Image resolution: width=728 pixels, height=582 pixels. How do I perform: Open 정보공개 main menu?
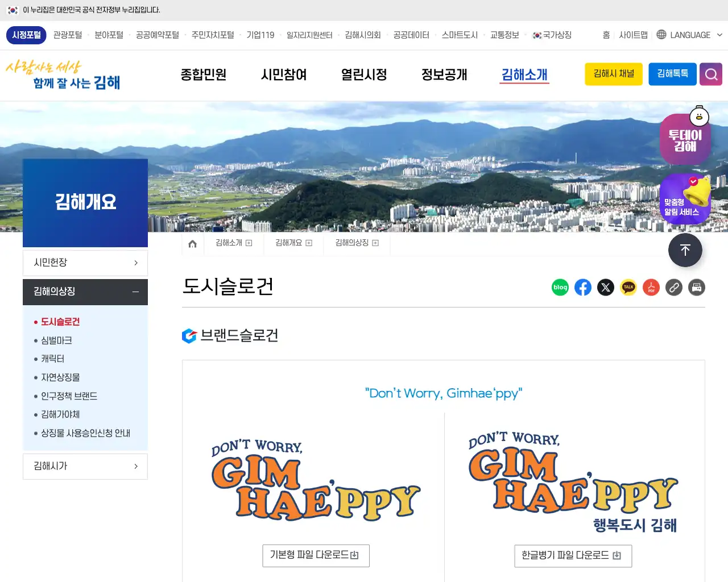tap(444, 74)
